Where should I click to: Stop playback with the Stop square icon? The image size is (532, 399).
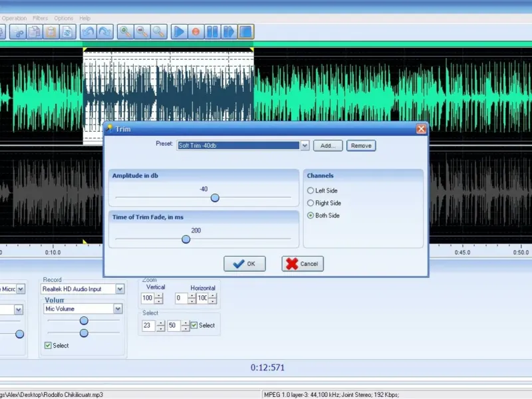point(245,32)
